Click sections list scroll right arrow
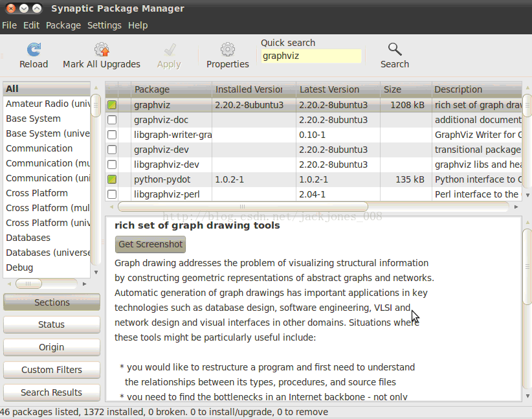532x419 pixels. (x=85, y=284)
